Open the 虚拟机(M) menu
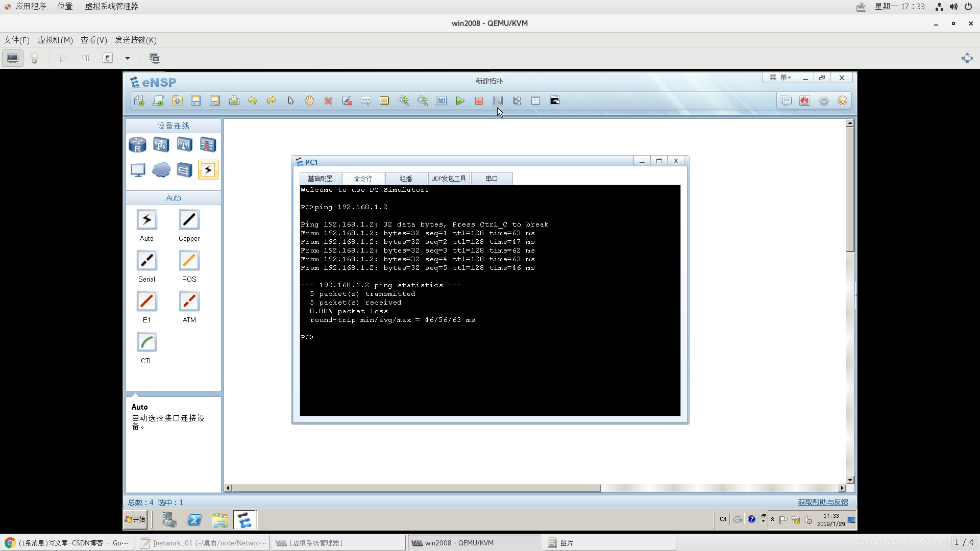 coord(55,40)
